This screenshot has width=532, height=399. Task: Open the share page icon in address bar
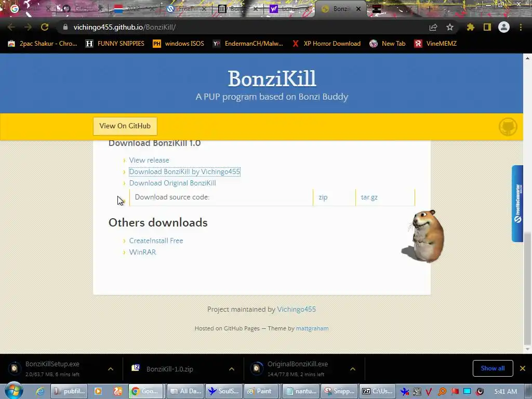[433, 27]
